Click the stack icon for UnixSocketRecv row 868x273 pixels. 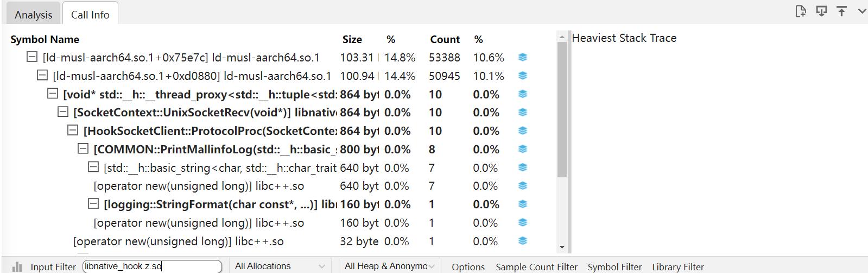tap(522, 113)
